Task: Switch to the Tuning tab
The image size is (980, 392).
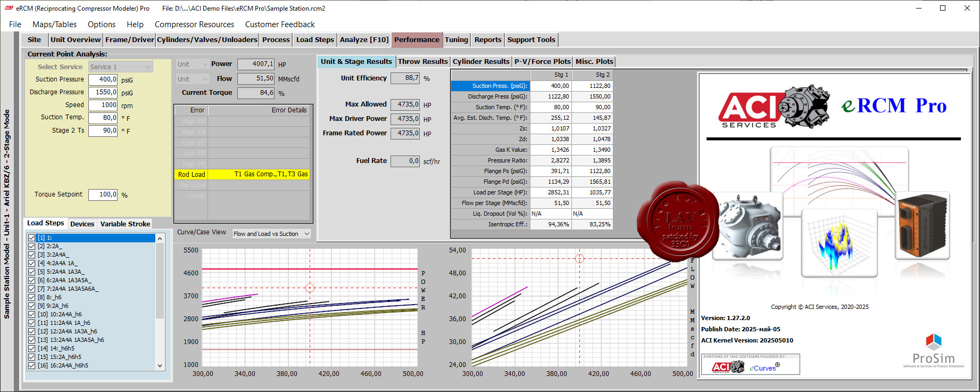Action: click(456, 40)
